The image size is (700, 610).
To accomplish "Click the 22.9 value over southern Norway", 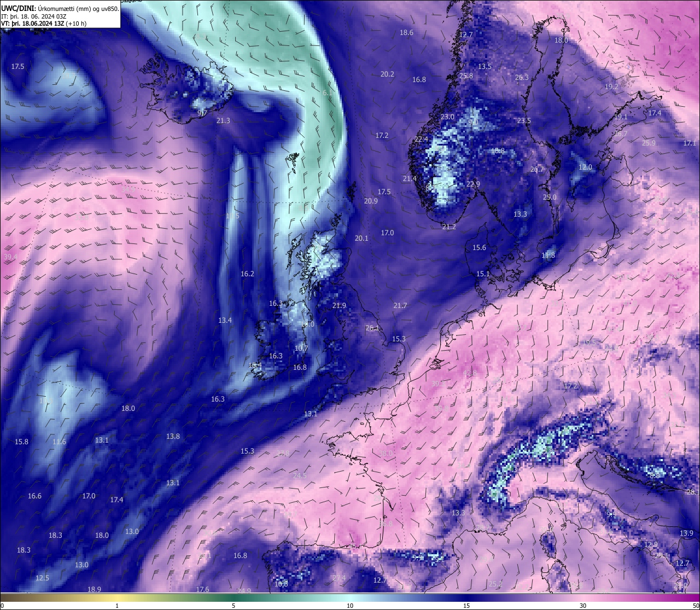I will coord(473,184).
